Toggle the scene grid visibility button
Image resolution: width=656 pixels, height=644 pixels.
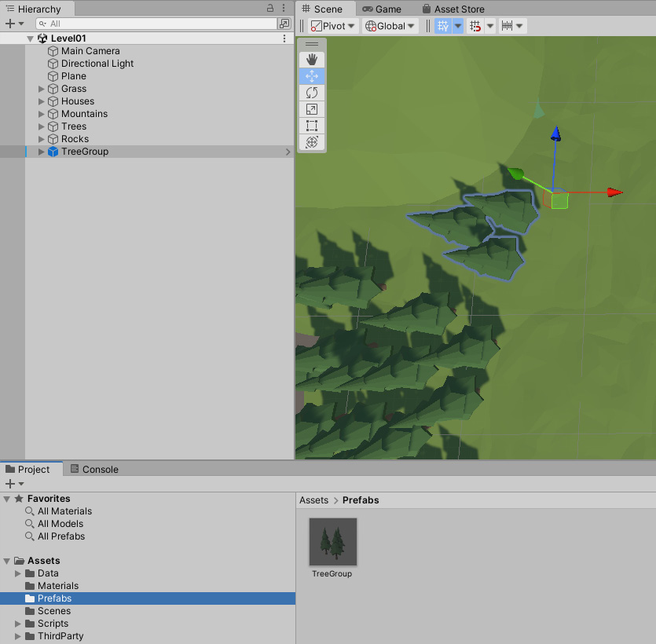[443, 26]
